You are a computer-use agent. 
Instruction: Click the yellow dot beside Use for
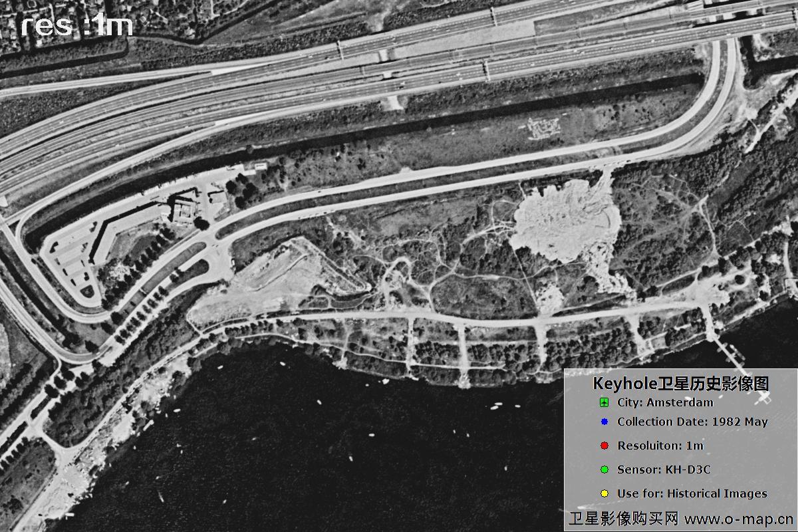point(604,493)
